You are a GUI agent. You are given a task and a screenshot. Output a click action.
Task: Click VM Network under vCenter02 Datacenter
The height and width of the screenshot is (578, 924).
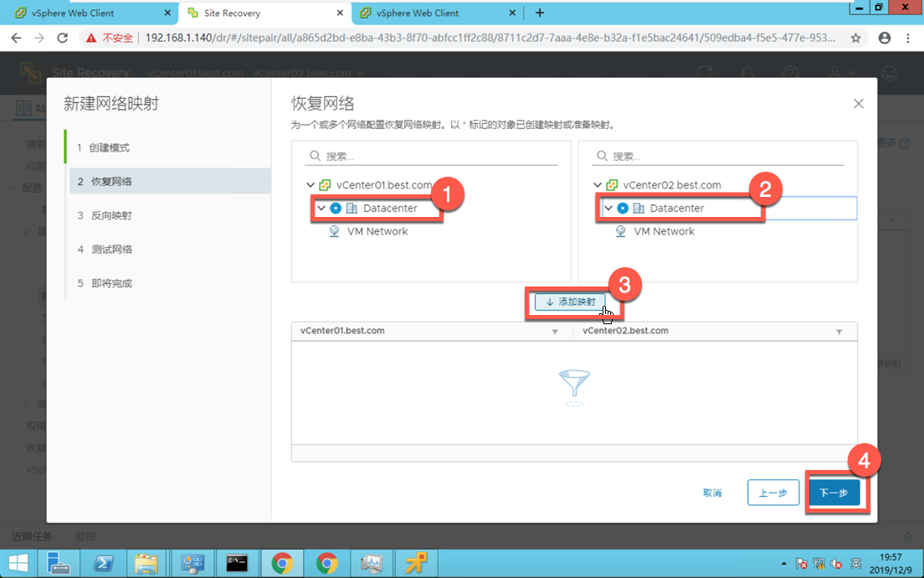[x=665, y=231]
